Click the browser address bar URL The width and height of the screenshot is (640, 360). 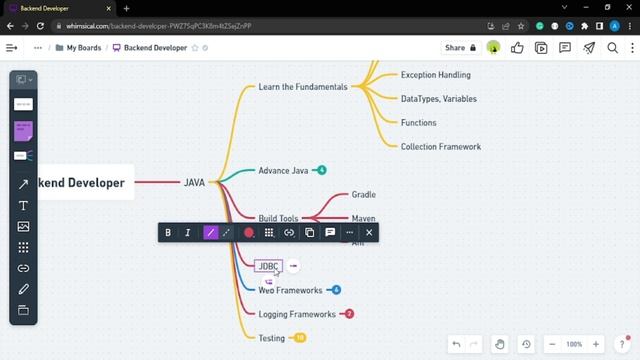158,26
